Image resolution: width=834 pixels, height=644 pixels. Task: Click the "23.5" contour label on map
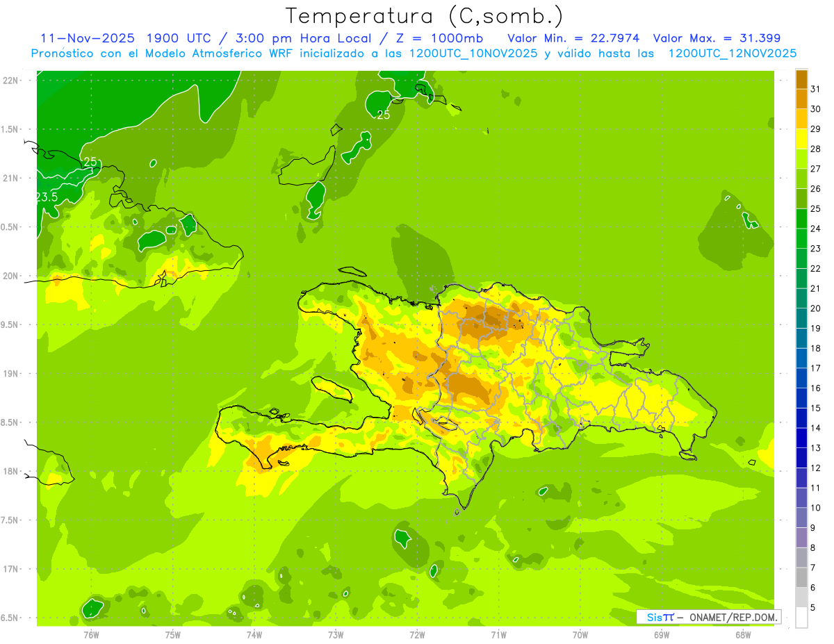click(x=47, y=197)
